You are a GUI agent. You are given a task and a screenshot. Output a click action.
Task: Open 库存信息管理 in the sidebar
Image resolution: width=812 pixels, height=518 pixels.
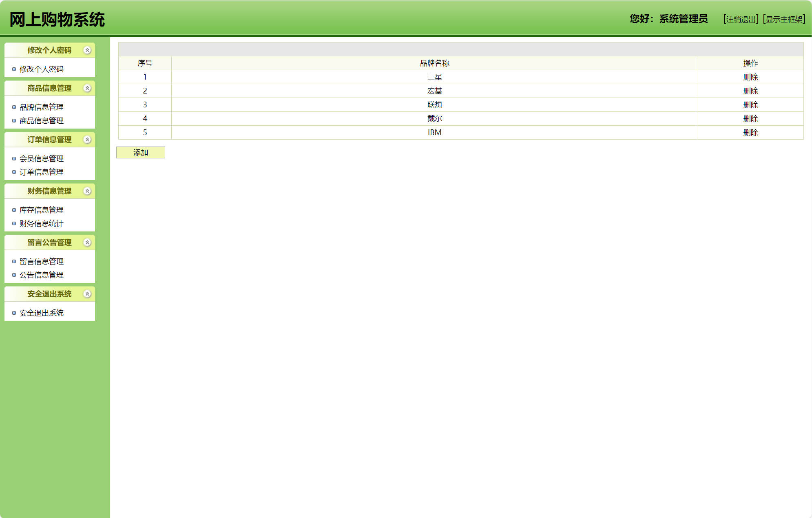[42, 210]
